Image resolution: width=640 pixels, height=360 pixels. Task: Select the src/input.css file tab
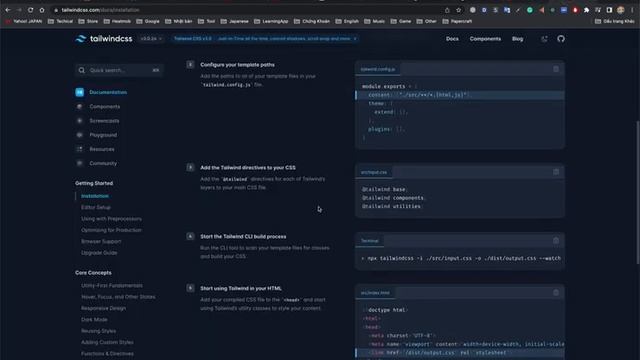point(374,172)
